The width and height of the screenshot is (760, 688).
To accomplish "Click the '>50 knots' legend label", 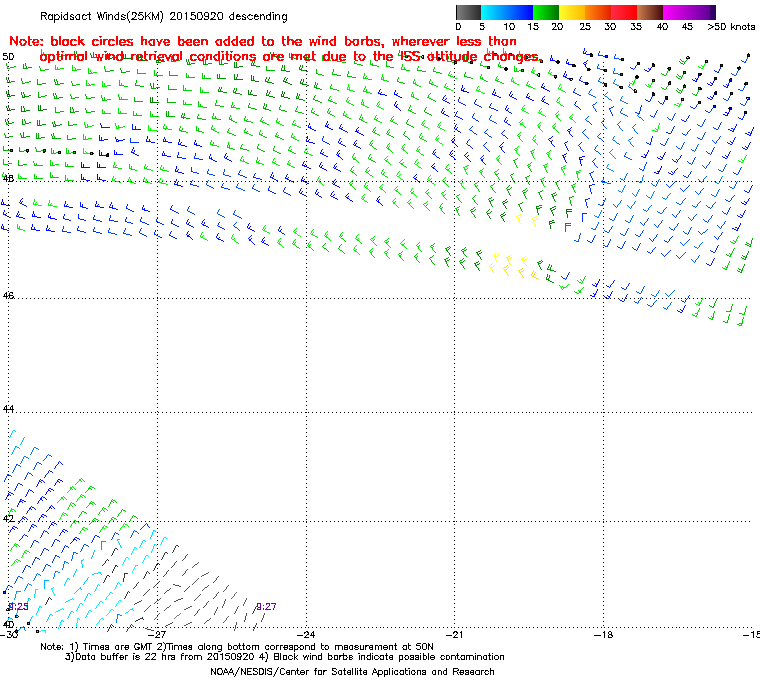I will pyautogui.click(x=731, y=27).
